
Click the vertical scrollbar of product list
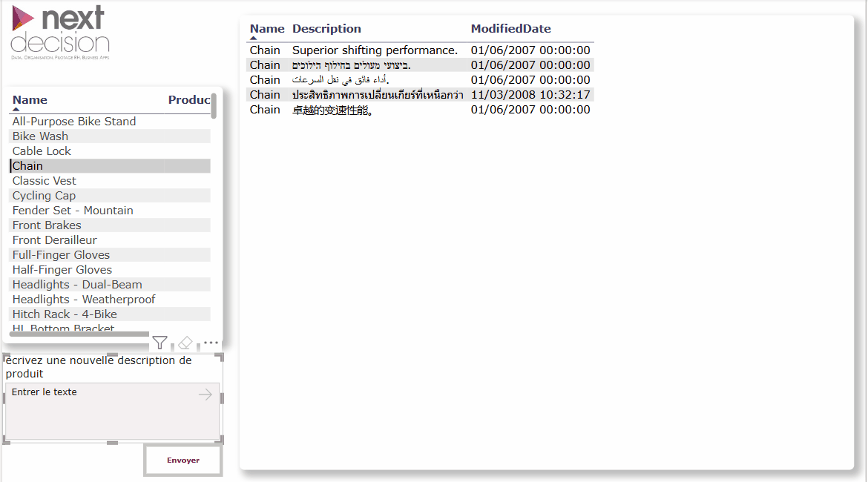[x=214, y=107]
